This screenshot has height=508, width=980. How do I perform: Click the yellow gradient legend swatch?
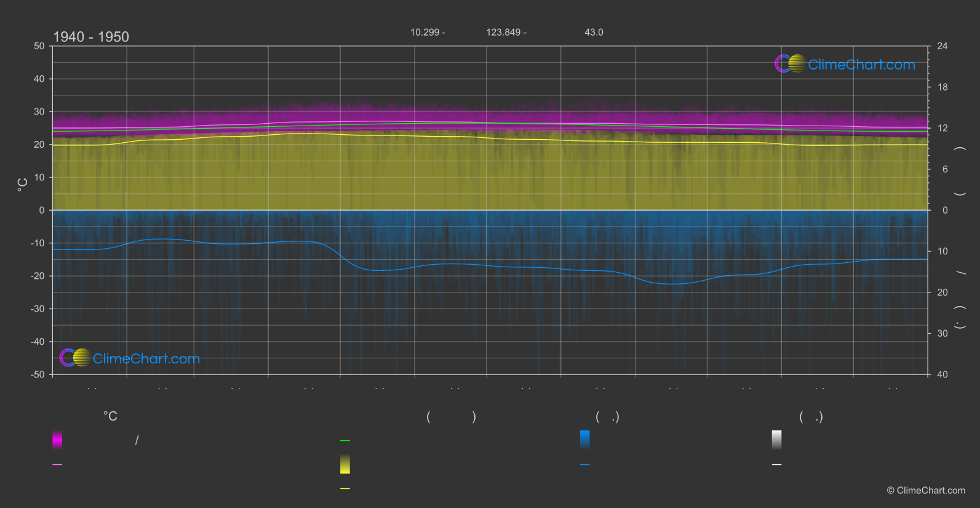tap(345, 464)
